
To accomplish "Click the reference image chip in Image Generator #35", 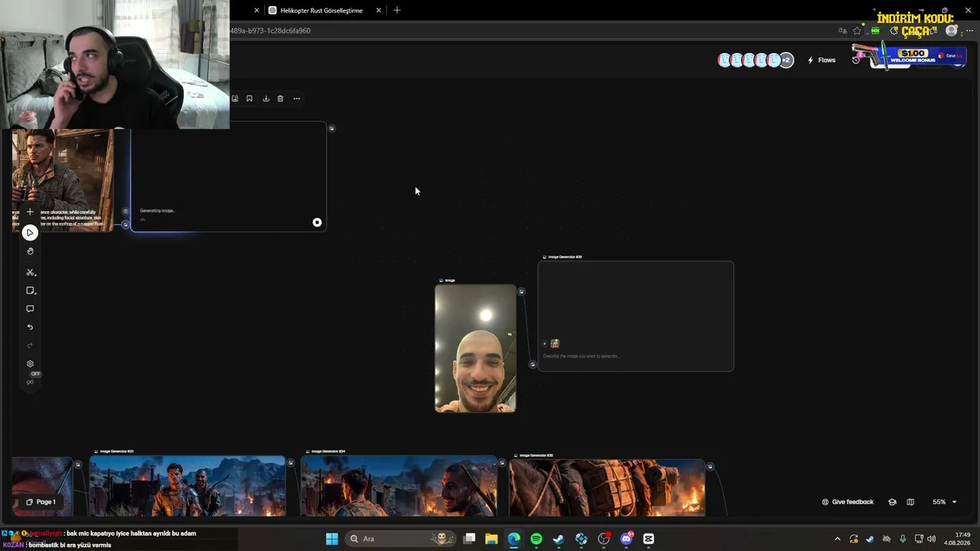I will click(555, 344).
